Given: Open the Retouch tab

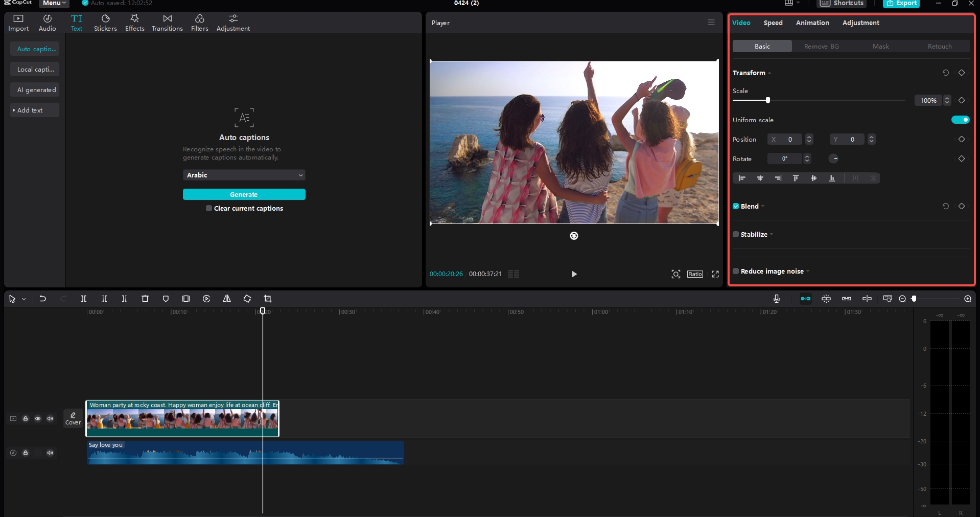Looking at the screenshot, I should 940,46.
